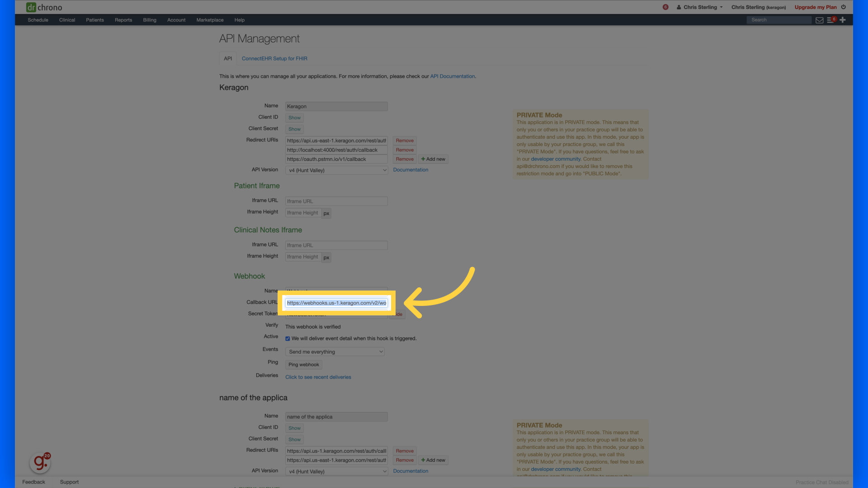Toggle the webhook Active checkbox
This screenshot has width=868, height=488.
(x=288, y=338)
